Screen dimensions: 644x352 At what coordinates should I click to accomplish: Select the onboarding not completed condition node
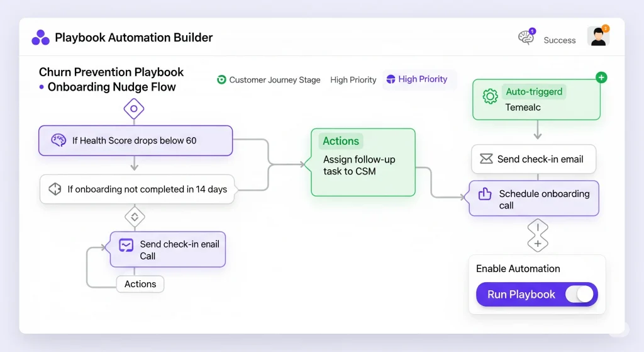click(x=137, y=189)
